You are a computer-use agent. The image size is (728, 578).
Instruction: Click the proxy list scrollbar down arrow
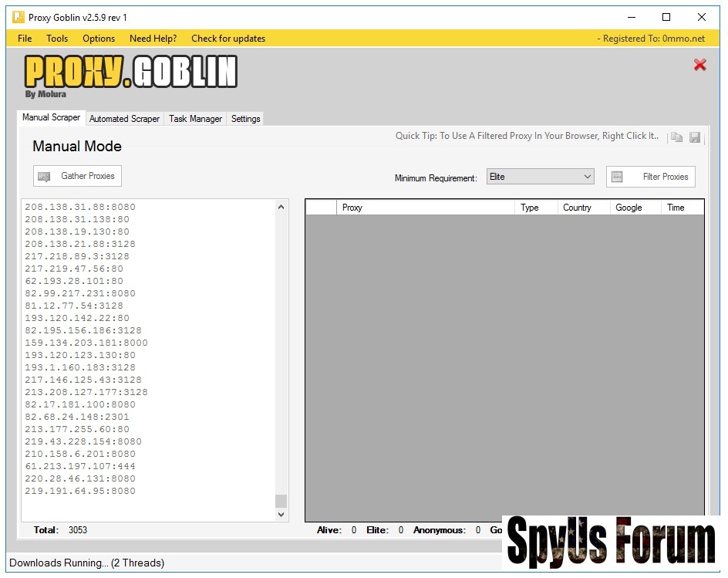pyautogui.click(x=281, y=514)
